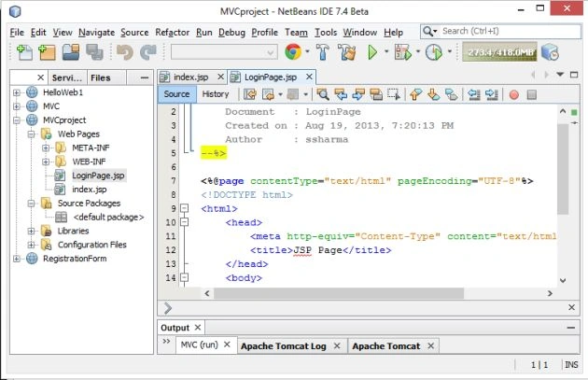The image size is (588, 380).
Task: Click red Start Macro Recording button
Action: [x=514, y=95]
